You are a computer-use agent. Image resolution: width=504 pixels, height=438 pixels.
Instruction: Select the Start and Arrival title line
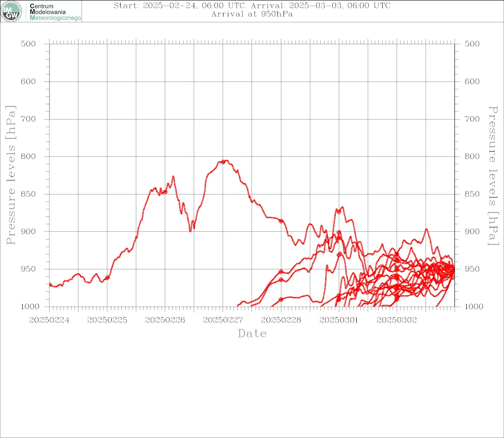(252, 6)
